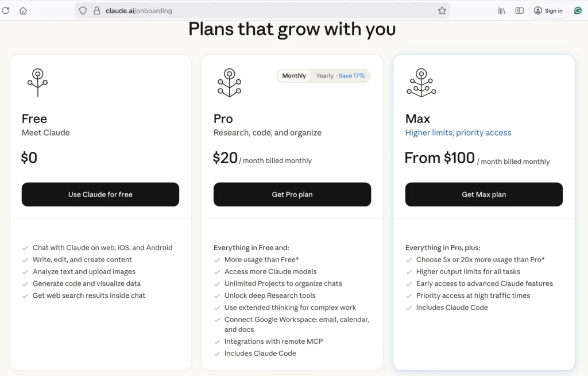This screenshot has height=376, width=588.
Task: Click the Get Pro plan button
Action: click(292, 194)
